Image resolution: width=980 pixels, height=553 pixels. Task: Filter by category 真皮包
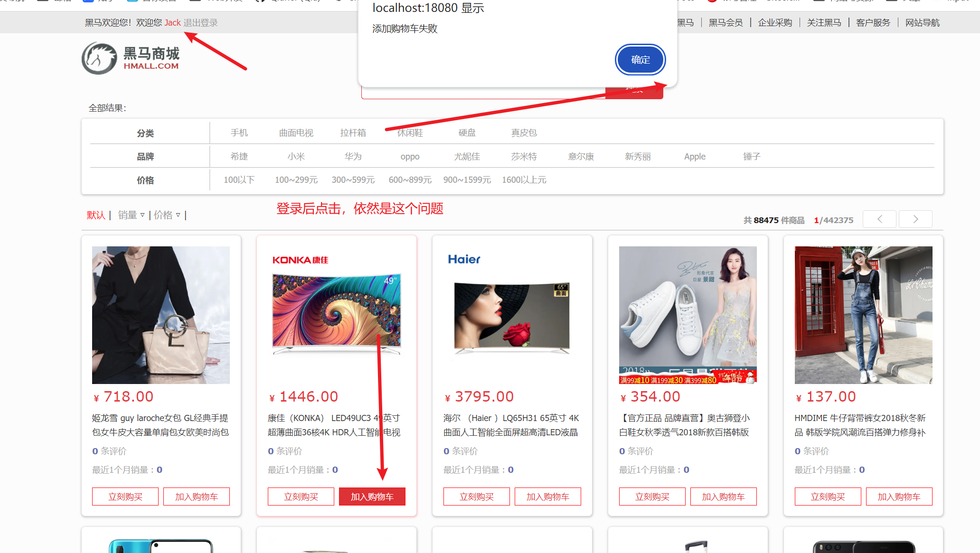(524, 133)
